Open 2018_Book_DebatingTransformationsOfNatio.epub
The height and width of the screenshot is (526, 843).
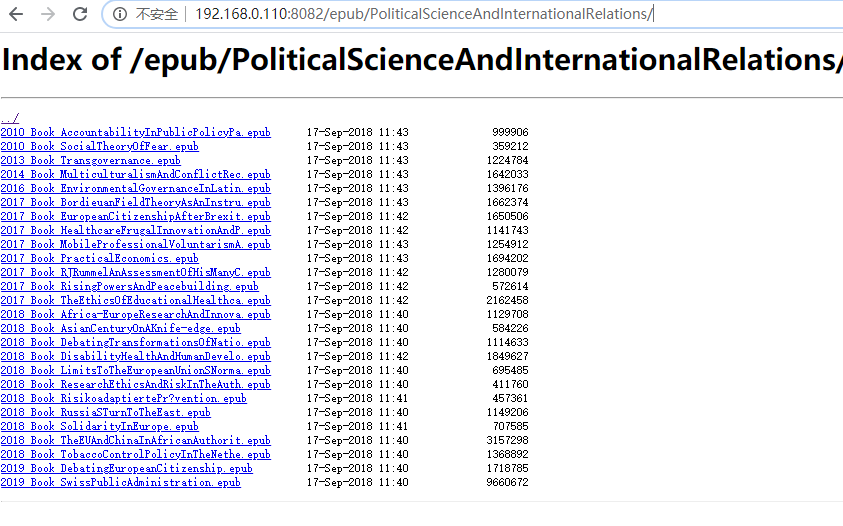pos(135,342)
